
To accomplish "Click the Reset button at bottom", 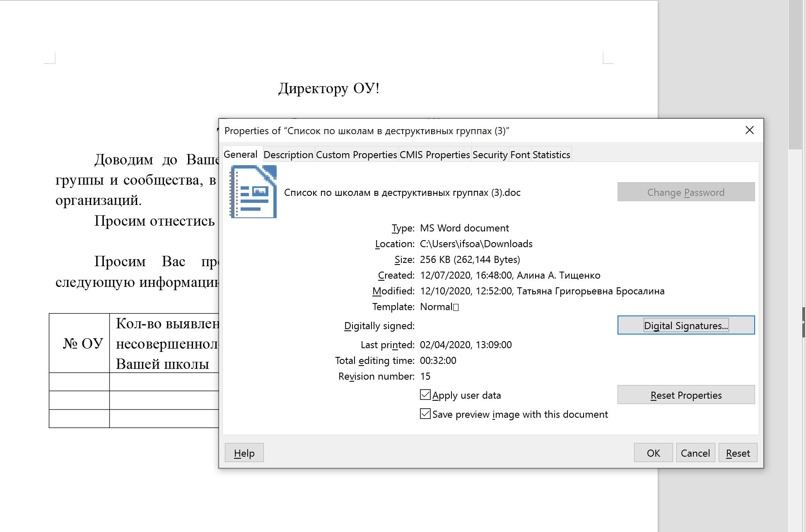I will coord(738,453).
